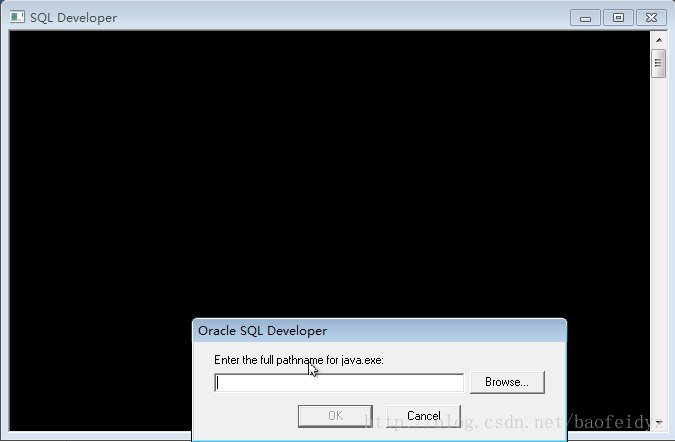
Task: Minimize the SQL Developer window
Action: 585,18
